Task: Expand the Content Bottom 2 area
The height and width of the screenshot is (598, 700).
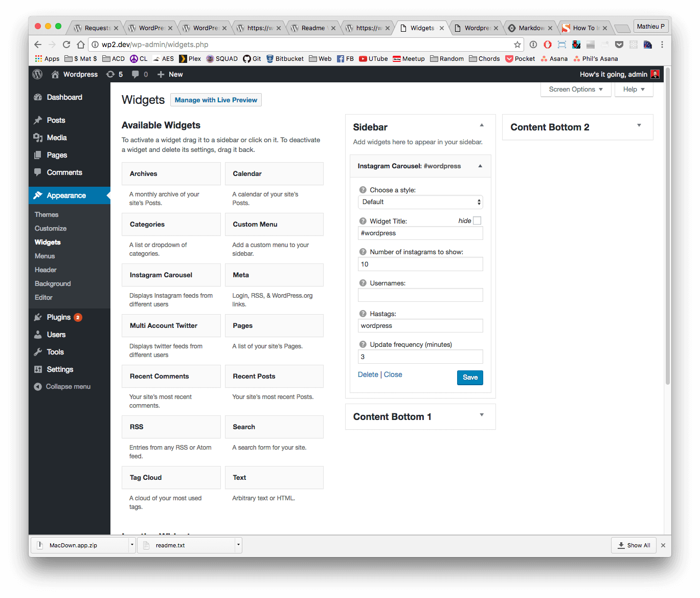Action: [x=639, y=125]
